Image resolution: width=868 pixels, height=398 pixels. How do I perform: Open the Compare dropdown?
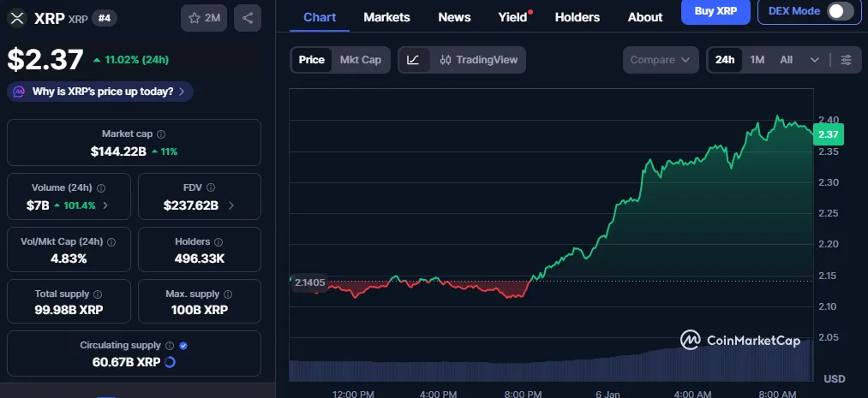pyautogui.click(x=659, y=60)
